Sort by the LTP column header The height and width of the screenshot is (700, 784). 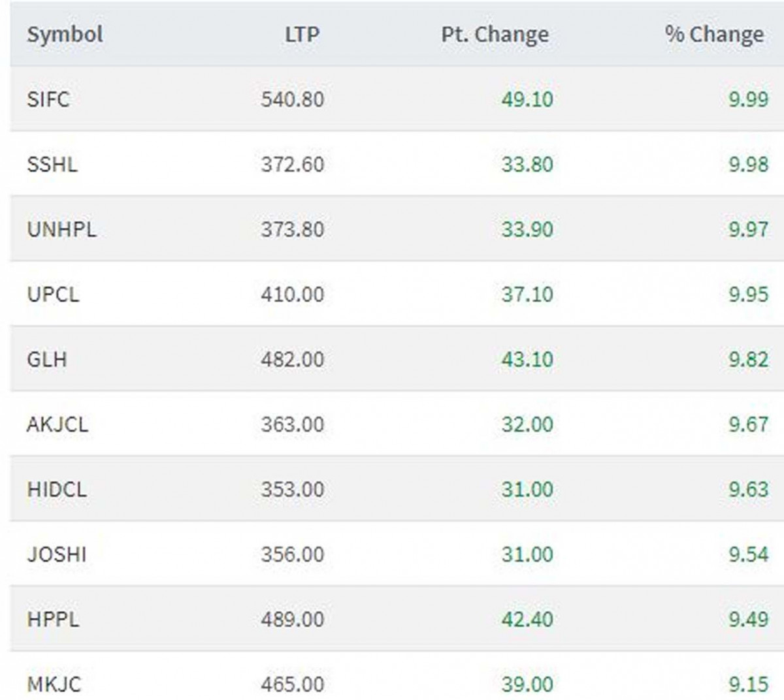(x=302, y=34)
